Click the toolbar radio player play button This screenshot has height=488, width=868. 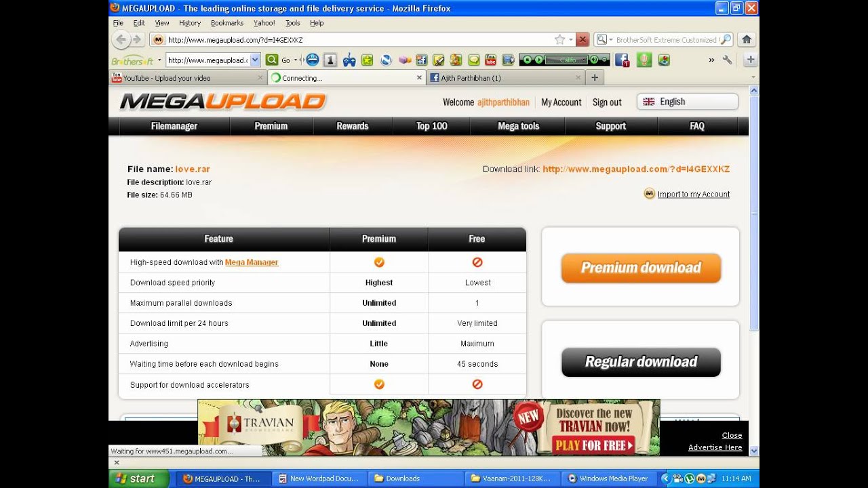pos(538,60)
